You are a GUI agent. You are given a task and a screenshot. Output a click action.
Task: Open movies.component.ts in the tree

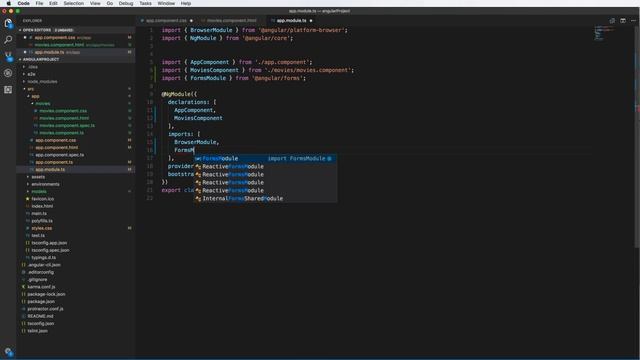coord(61,133)
